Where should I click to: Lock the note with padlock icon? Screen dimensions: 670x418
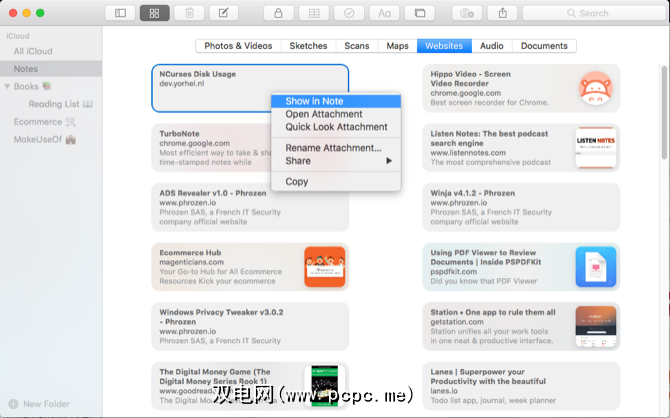(x=278, y=13)
